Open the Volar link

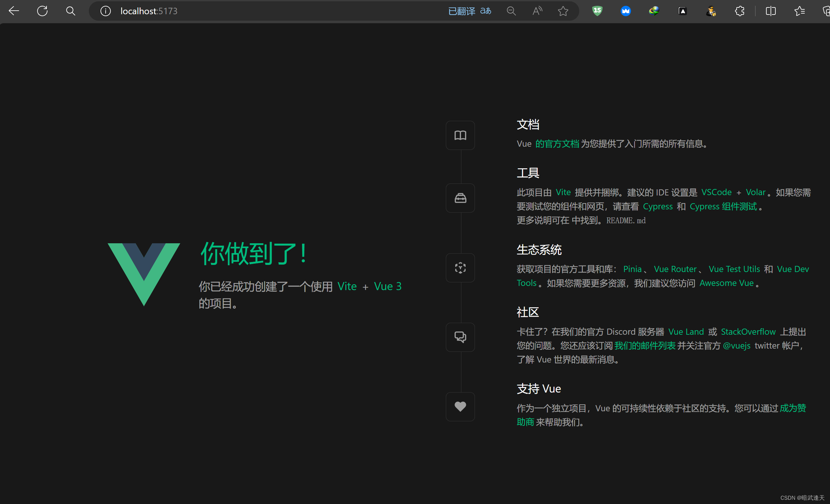(x=756, y=192)
